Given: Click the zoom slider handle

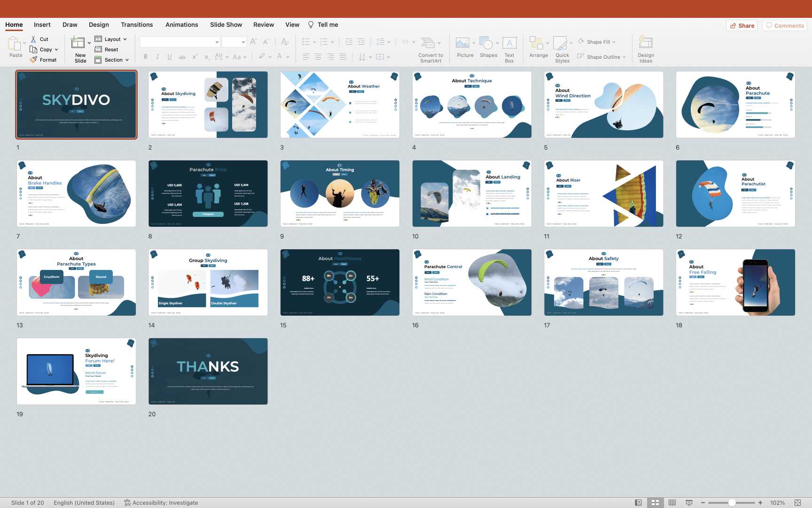Looking at the screenshot, I should coord(732,502).
